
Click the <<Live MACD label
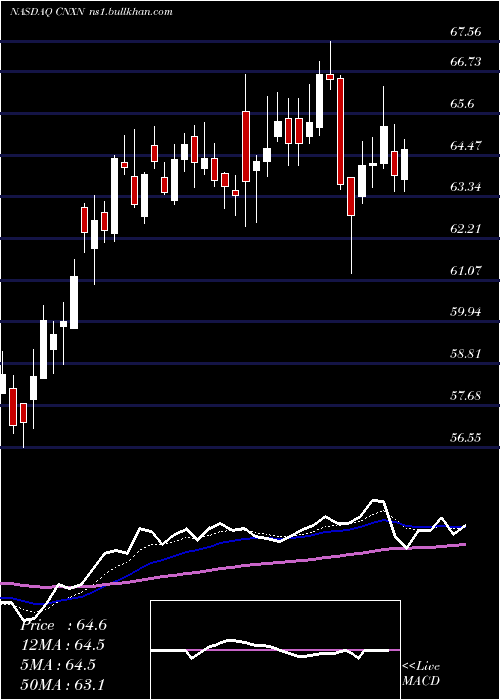(421, 673)
